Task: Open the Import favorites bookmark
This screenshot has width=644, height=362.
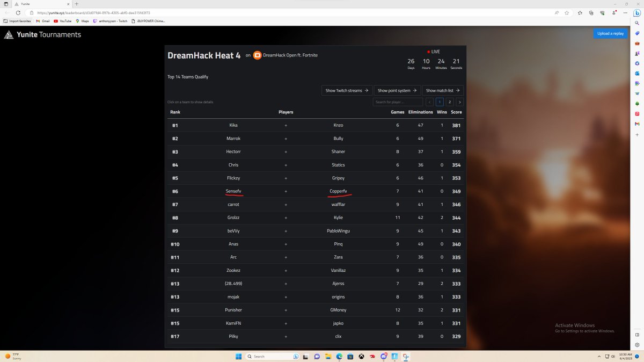Action: [17, 21]
